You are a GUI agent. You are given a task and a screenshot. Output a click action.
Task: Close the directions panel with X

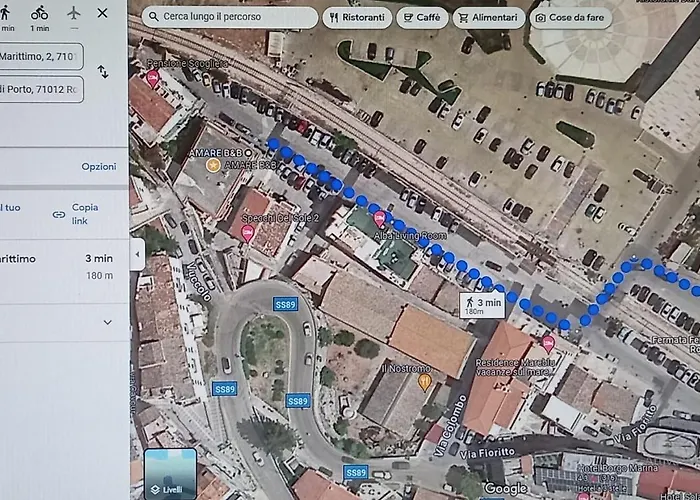[102, 13]
